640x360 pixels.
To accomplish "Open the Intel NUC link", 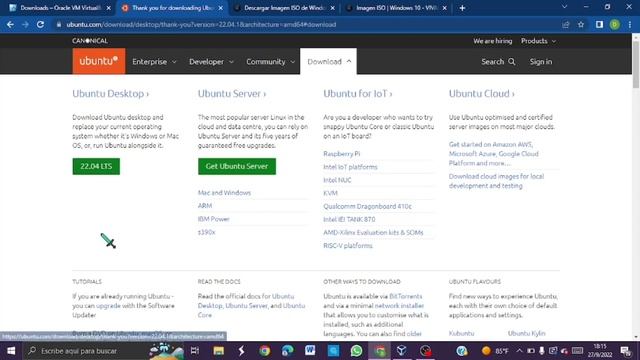I will 337,180.
